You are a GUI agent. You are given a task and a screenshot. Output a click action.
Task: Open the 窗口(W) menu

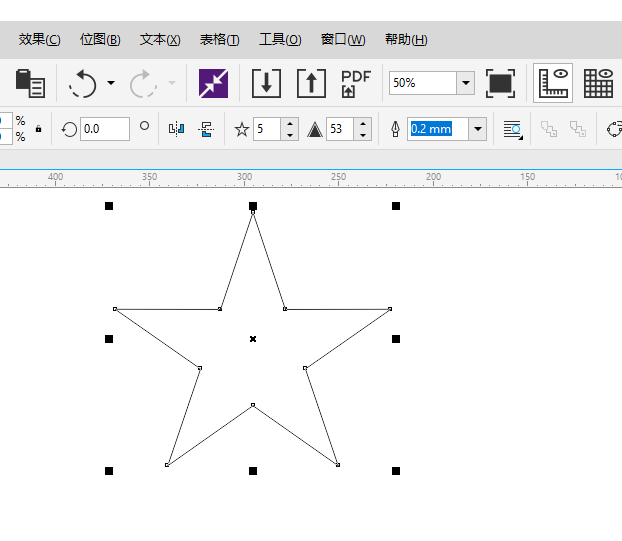click(x=343, y=40)
